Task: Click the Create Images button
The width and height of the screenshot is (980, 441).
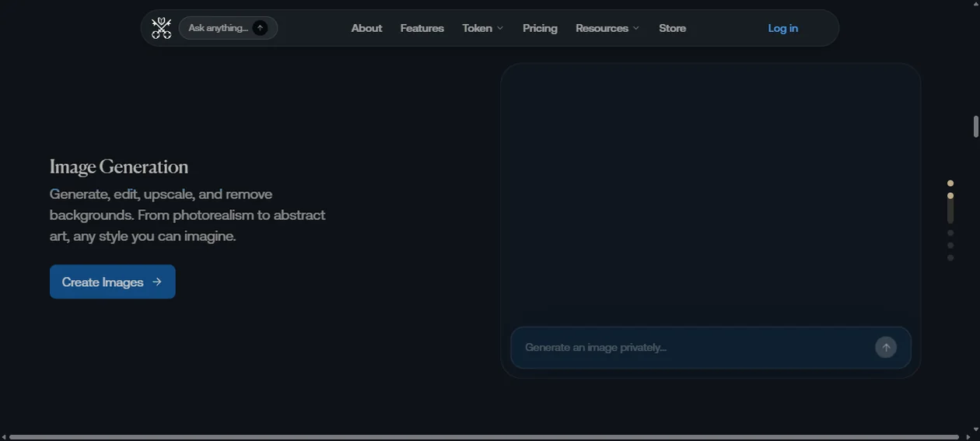Action: [x=113, y=282]
